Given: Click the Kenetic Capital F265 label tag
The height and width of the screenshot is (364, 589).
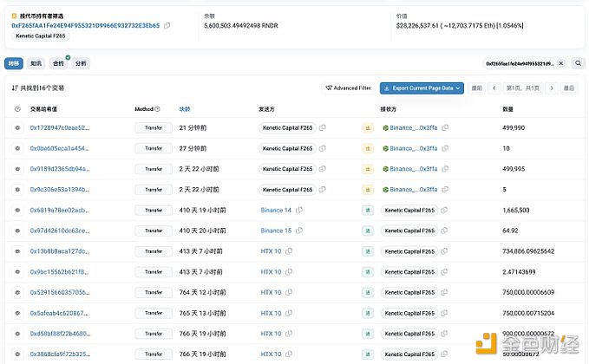Looking at the screenshot, I should tap(41, 36).
